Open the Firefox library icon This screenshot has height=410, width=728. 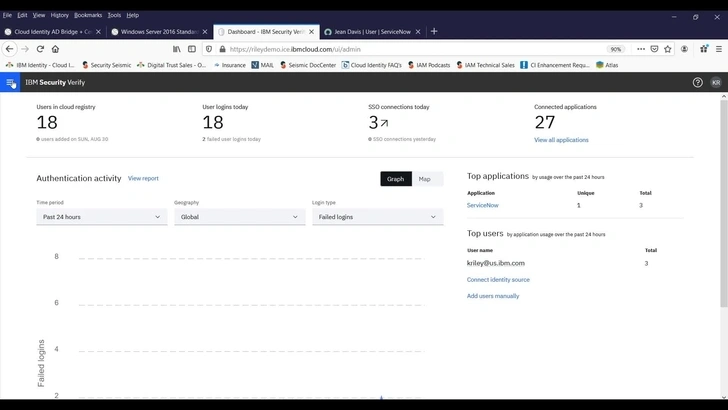click(x=177, y=48)
